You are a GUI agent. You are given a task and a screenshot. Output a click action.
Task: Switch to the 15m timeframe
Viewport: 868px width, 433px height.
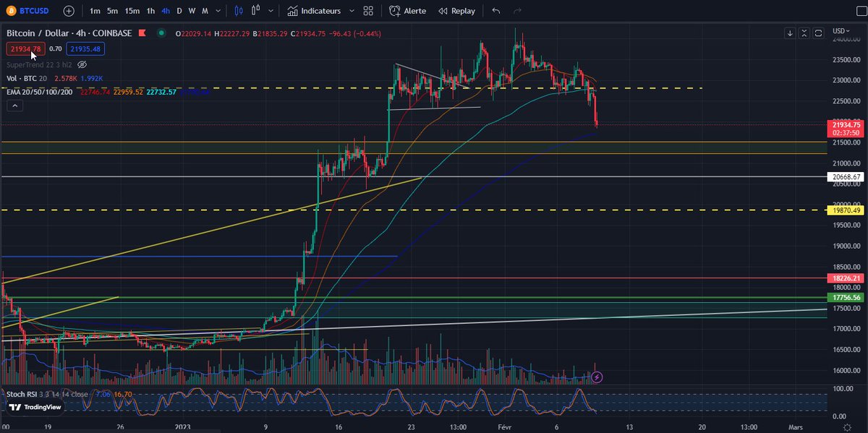[x=132, y=11]
